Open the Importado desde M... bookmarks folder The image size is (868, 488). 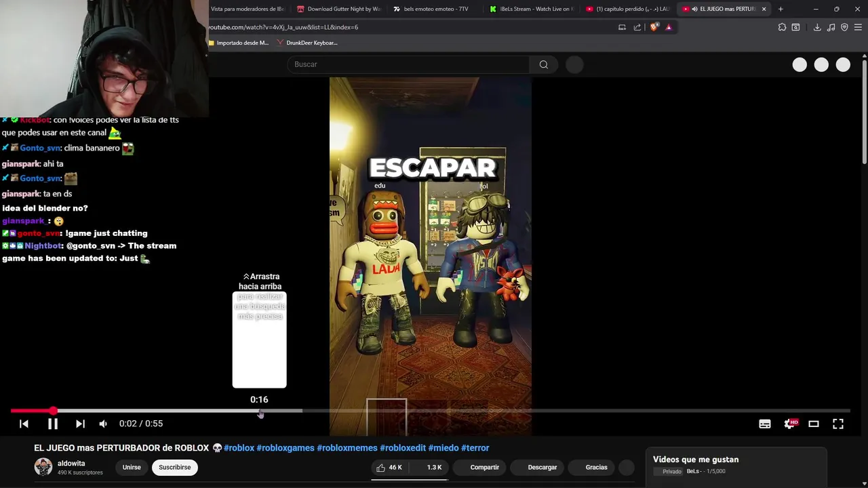pyautogui.click(x=239, y=43)
